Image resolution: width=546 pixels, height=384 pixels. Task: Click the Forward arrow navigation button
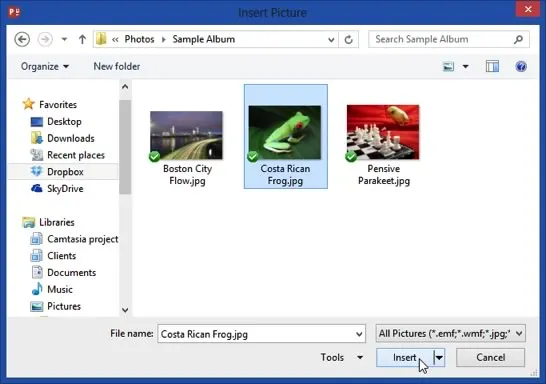(45, 39)
